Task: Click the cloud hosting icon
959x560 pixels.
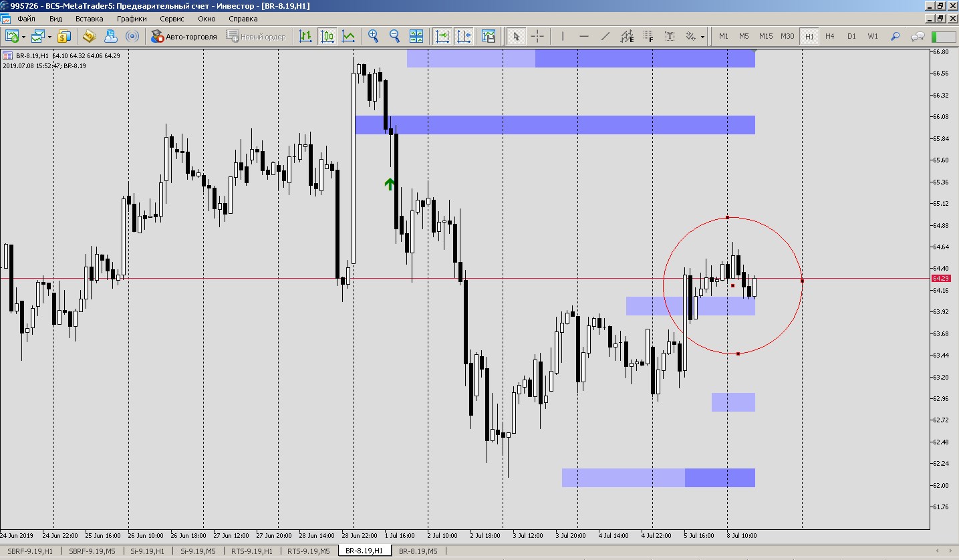Action: [111, 36]
